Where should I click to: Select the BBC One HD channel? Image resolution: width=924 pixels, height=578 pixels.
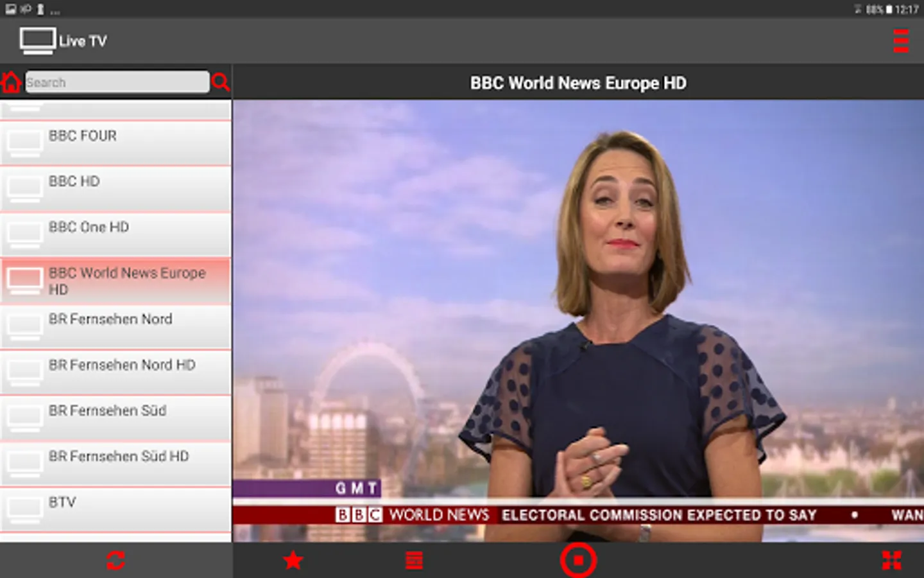tap(116, 234)
